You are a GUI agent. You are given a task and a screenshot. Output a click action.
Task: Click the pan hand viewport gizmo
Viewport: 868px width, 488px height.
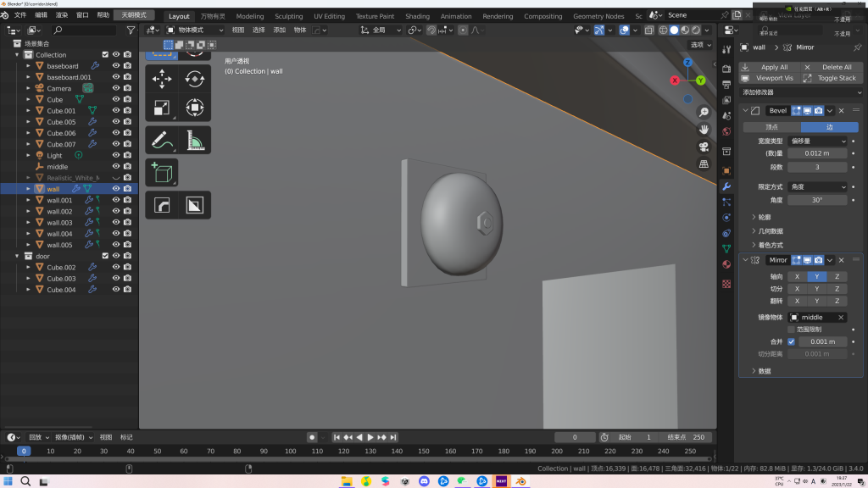(x=704, y=130)
